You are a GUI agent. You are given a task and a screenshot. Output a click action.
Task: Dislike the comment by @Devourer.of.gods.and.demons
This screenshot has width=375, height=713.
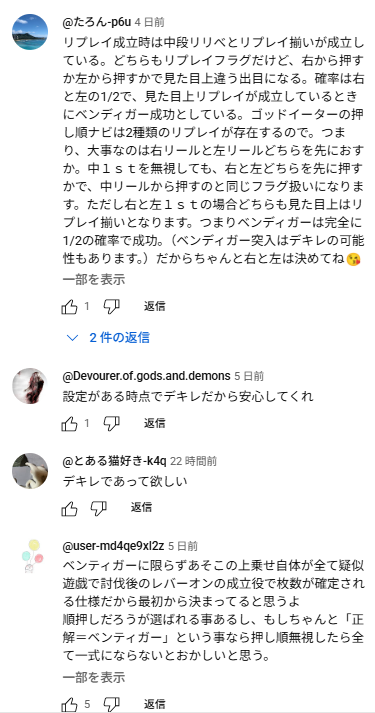pos(111,424)
